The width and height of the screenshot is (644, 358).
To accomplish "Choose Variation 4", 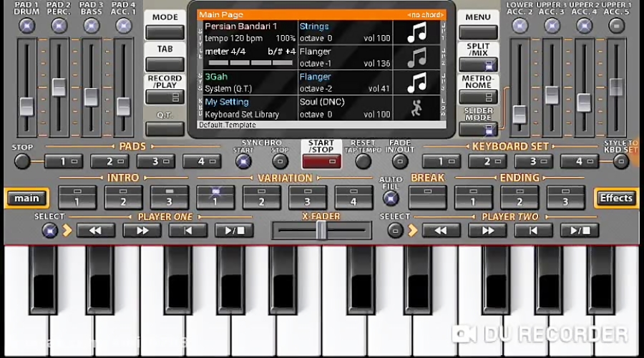I will [353, 198].
